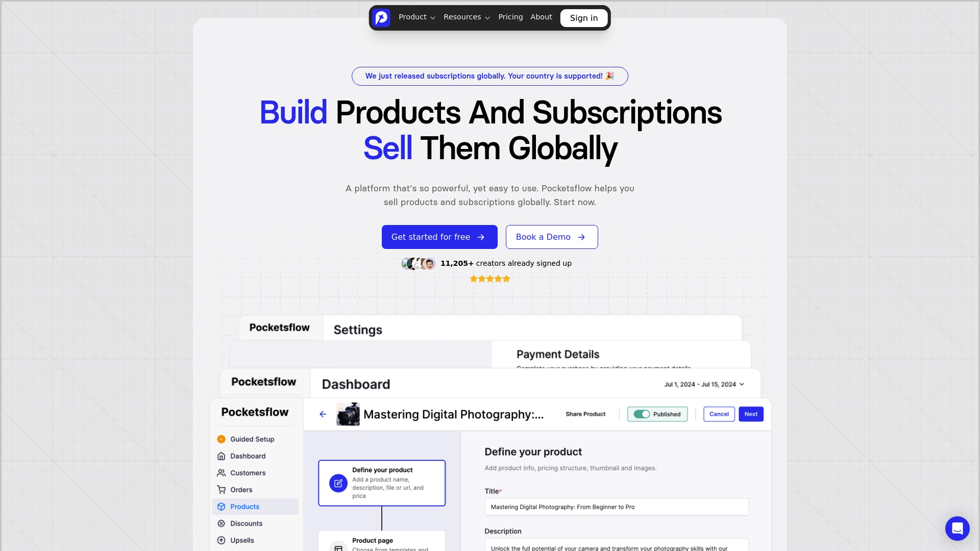Click the product thumbnail for Mastering Digital Photography
This screenshot has width=980, height=551.
(x=347, y=414)
